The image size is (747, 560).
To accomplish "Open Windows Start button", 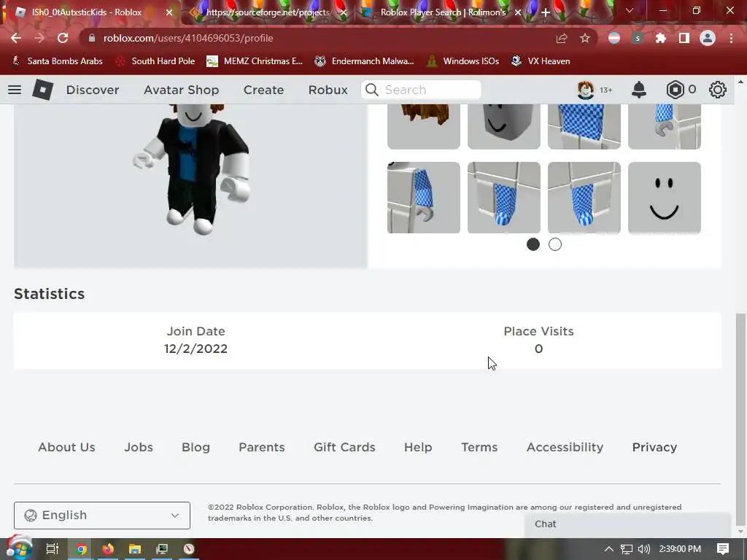I will click(x=19, y=548).
